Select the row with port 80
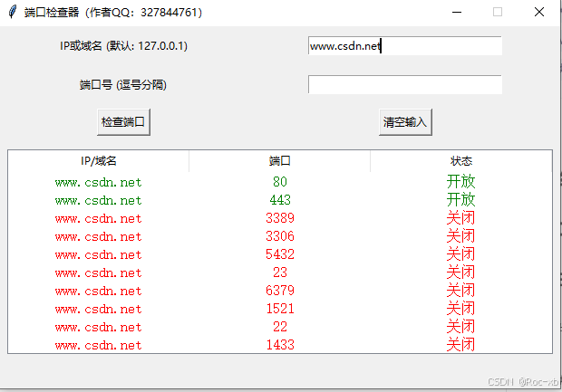The width and height of the screenshot is (562, 392). point(280,182)
